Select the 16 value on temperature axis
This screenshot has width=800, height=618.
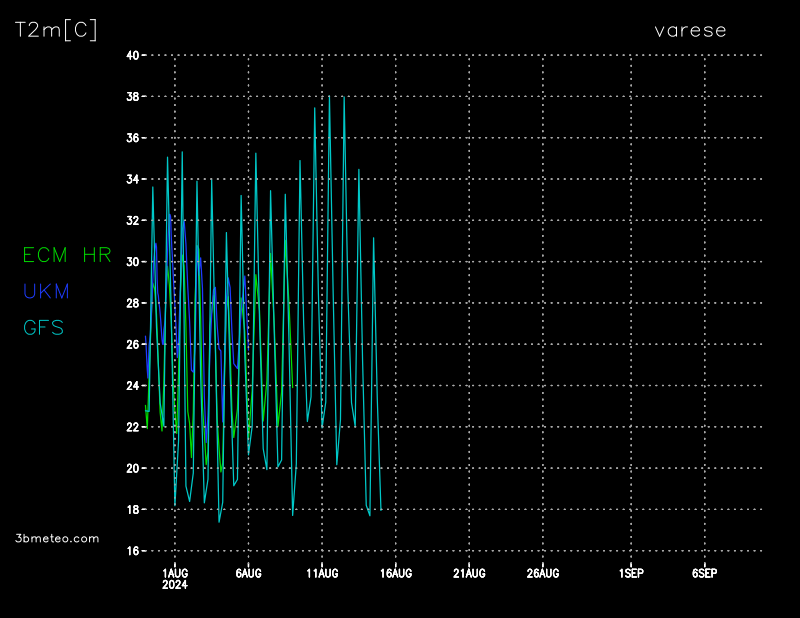[x=131, y=551]
